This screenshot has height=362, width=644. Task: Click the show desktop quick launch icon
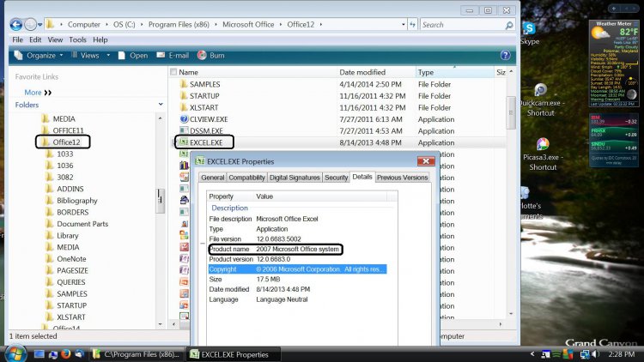pos(39,353)
